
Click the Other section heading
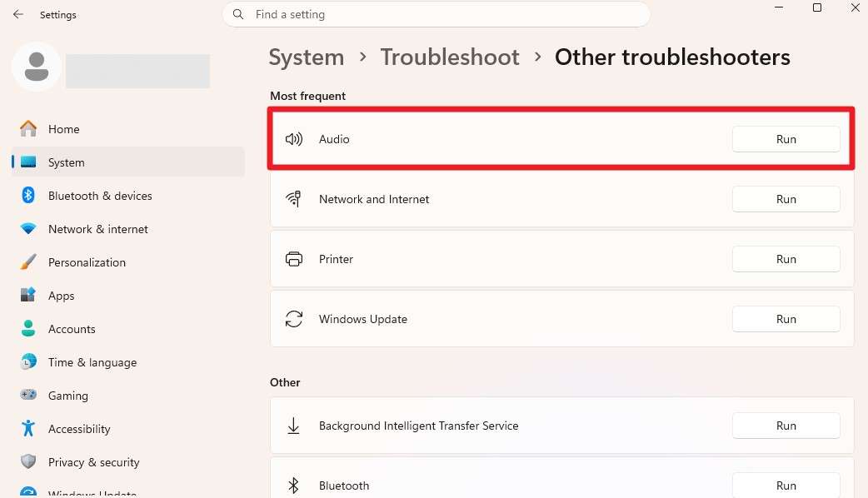(x=285, y=382)
